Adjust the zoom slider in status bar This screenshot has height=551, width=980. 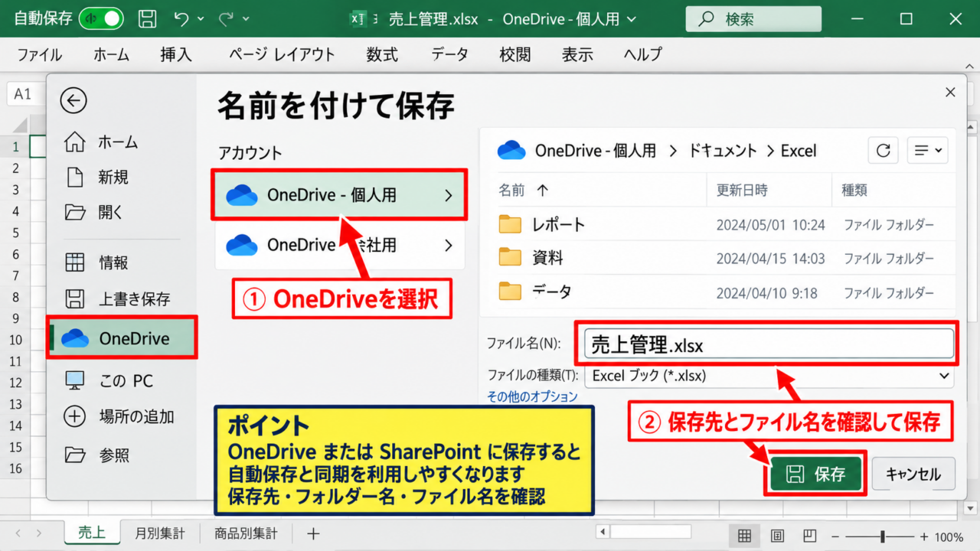[882, 536]
